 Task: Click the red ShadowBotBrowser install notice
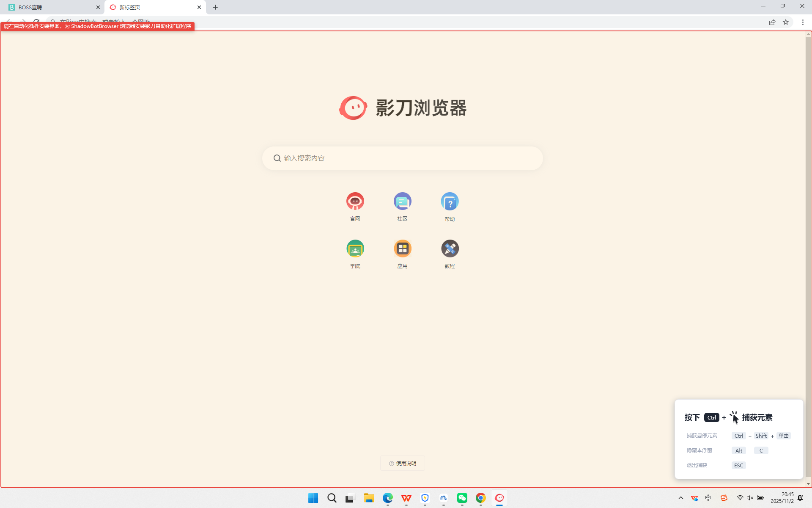pos(98,26)
